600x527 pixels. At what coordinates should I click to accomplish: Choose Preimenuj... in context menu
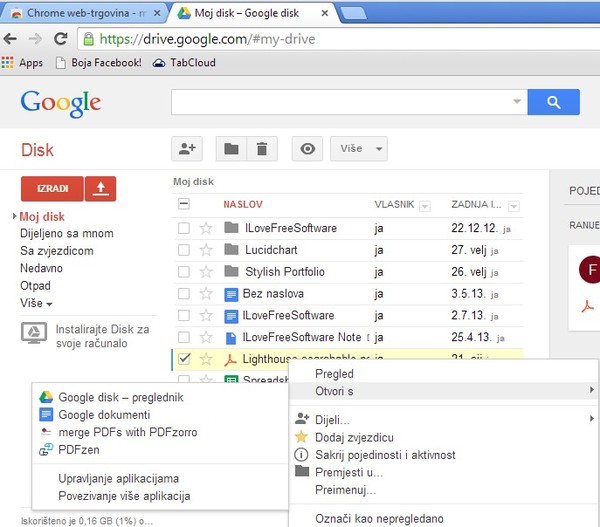point(345,490)
